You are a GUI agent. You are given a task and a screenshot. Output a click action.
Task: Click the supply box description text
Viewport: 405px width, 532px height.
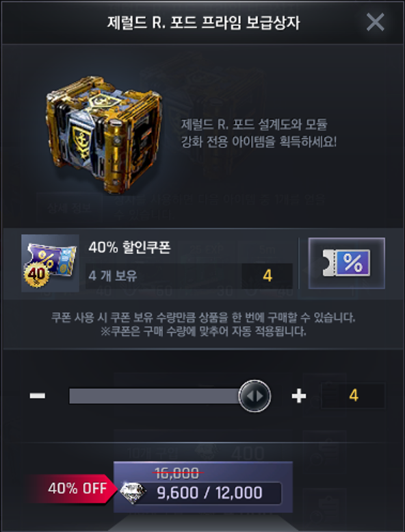point(259,133)
